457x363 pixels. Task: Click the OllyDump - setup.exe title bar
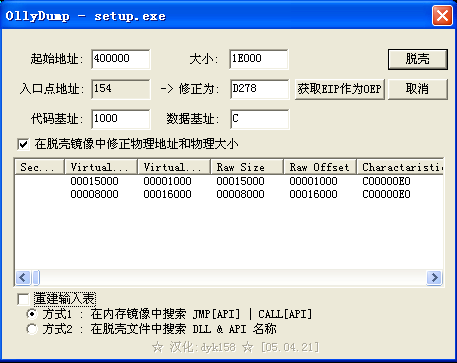click(217, 16)
